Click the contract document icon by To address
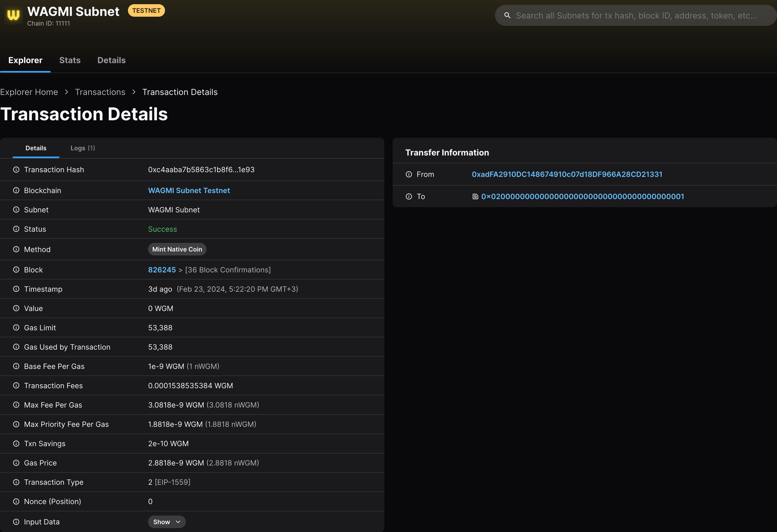This screenshot has height=532, width=777. pos(475,196)
